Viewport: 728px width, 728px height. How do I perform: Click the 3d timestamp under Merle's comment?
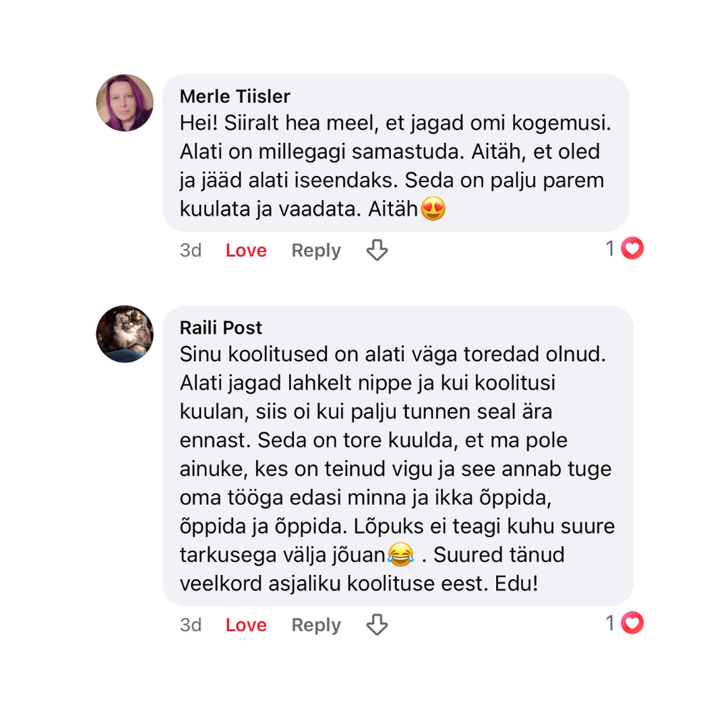[x=191, y=251]
